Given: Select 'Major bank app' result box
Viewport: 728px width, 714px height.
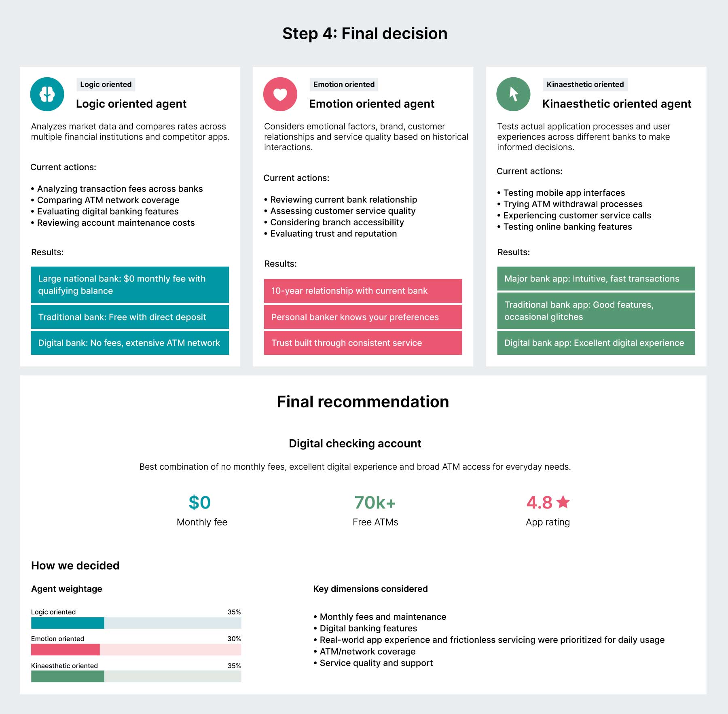Looking at the screenshot, I should [596, 279].
